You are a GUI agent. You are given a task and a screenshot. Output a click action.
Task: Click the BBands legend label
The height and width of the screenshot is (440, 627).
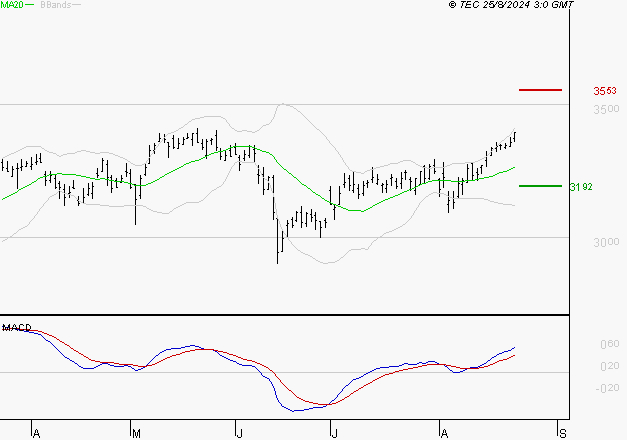click(56, 5)
